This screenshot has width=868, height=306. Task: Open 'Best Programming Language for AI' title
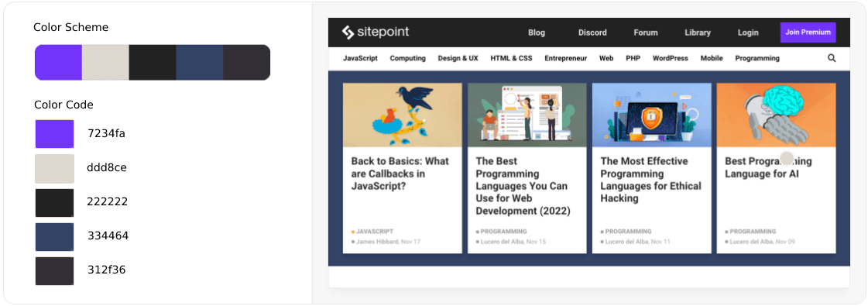tap(768, 167)
